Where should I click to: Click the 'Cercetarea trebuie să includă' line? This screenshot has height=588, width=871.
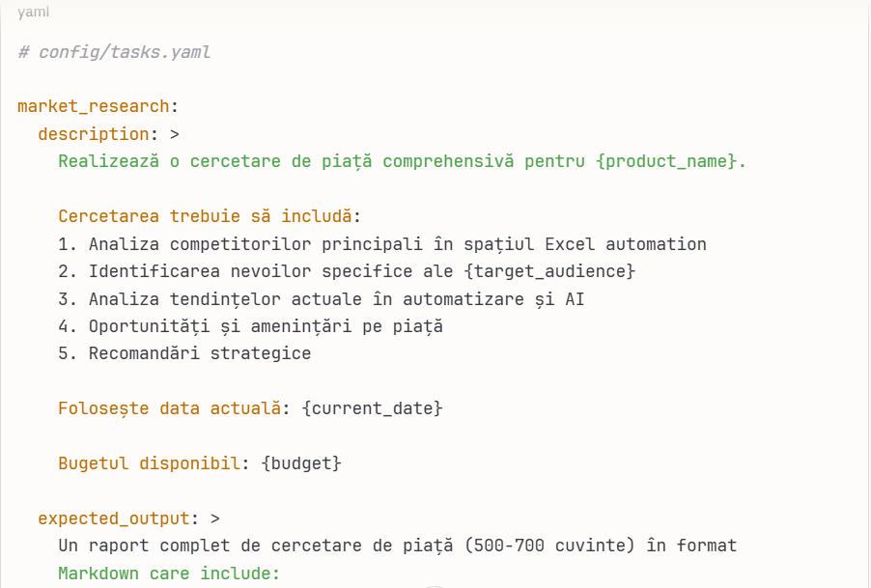click(x=210, y=216)
